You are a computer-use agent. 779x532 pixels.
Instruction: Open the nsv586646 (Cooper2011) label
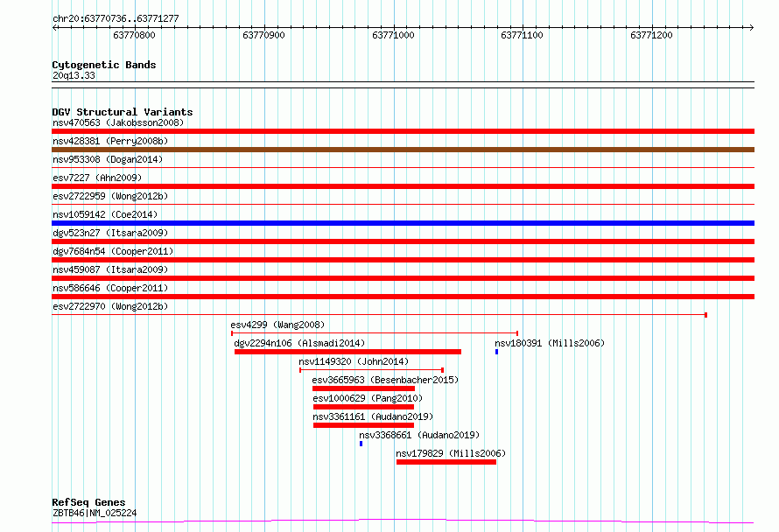(110, 288)
